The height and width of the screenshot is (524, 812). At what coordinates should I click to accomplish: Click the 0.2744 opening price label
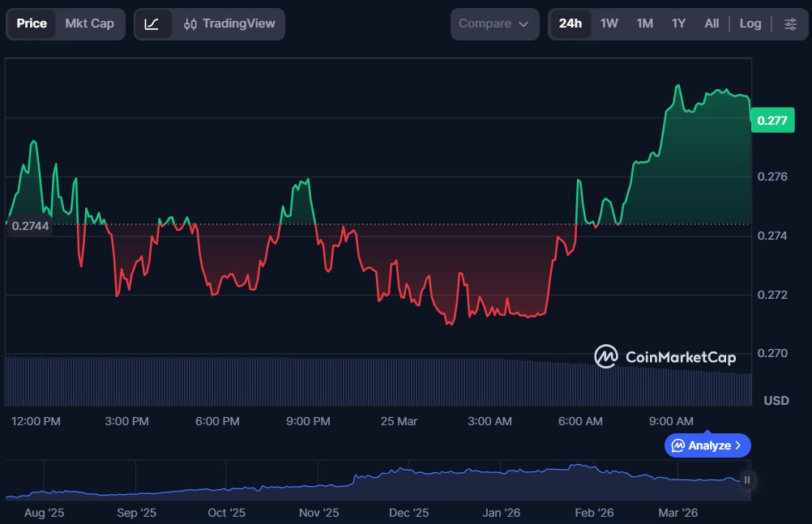(30, 227)
